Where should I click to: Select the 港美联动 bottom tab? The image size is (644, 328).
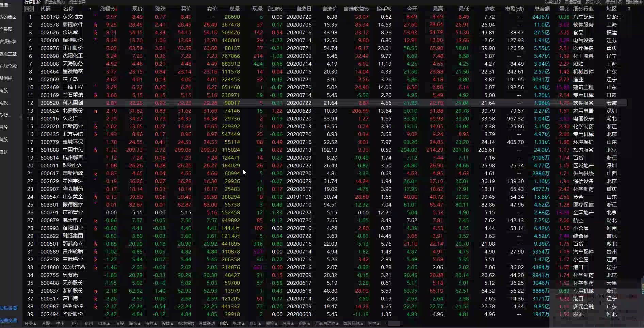pos(207,324)
